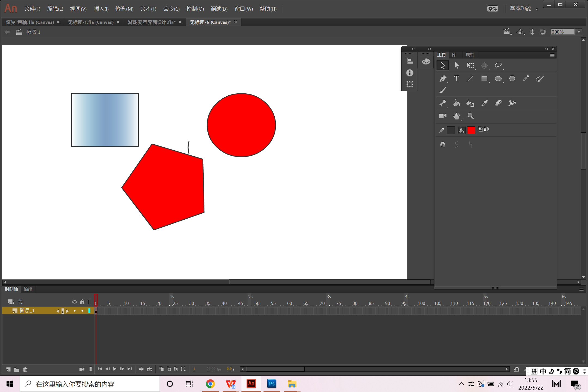Select the Pen tool
This screenshot has width=588, height=392.
(x=443, y=79)
